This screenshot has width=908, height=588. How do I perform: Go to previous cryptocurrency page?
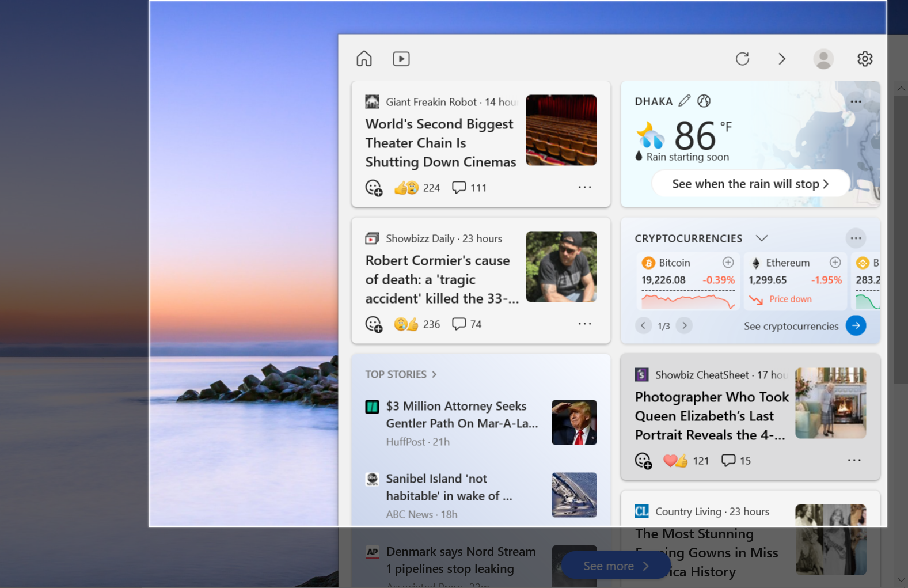[643, 325]
